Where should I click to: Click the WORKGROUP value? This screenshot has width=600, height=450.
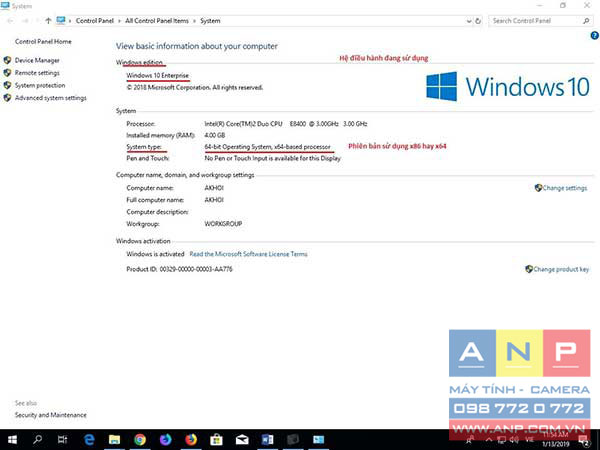(x=223, y=224)
